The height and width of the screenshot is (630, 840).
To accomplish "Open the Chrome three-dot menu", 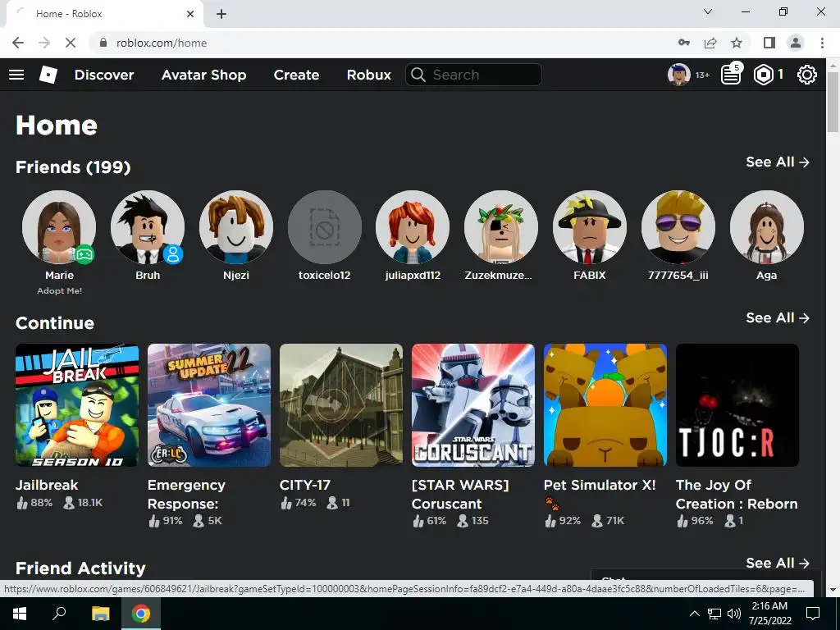I will pos(822,43).
